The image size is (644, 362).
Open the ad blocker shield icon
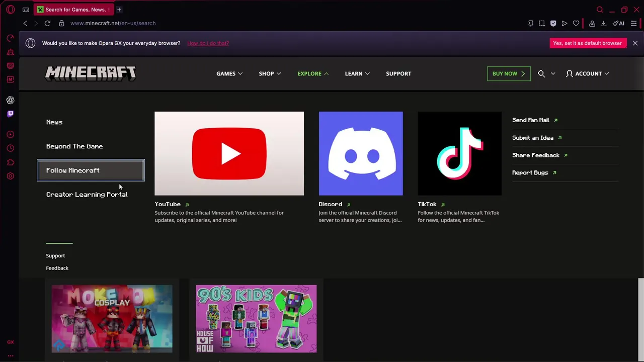[x=553, y=23]
